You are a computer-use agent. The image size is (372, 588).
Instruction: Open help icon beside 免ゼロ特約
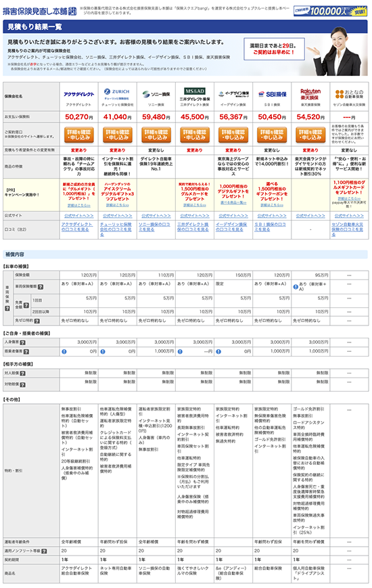click(x=37, y=321)
